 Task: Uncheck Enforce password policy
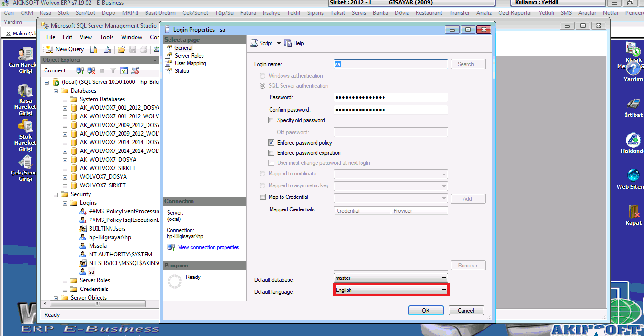[271, 143]
